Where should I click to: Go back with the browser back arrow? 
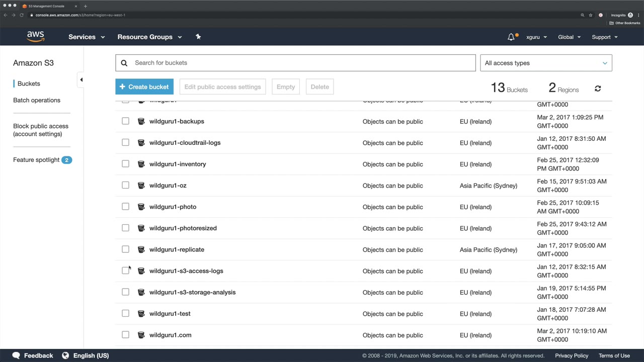tap(6, 15)
